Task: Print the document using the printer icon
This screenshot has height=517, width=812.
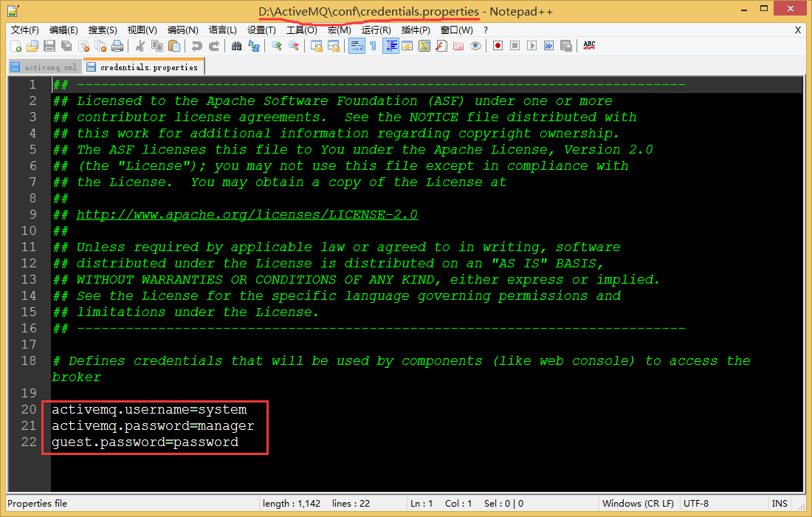Action: (117, 46)
